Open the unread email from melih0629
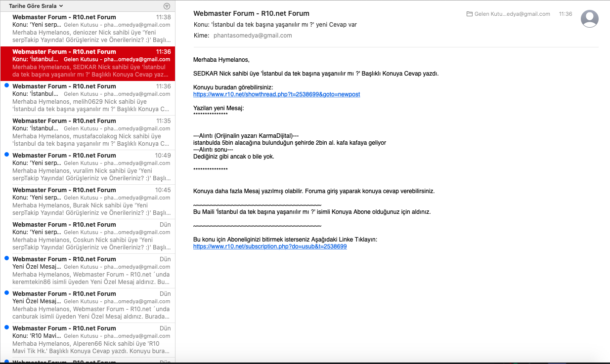The width and height of the screenshot is (610, 364). tap(87, 98)
